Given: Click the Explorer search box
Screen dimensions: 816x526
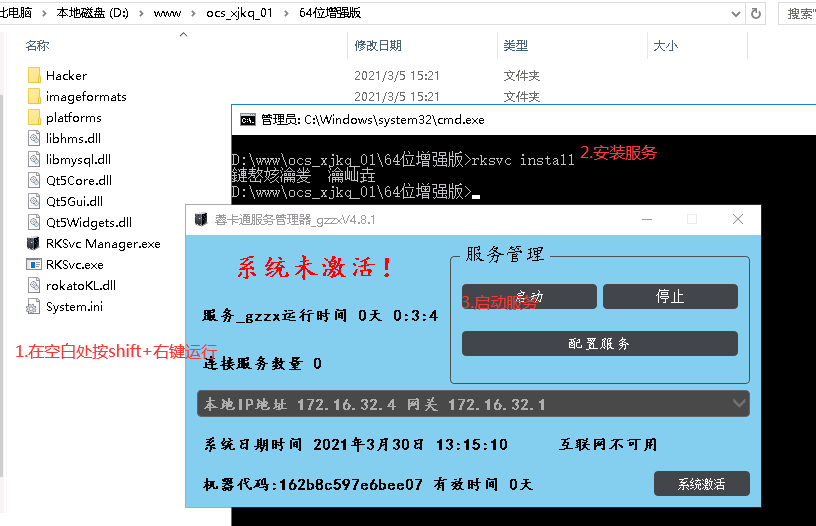Looking at the screenshot, I should pos(797,14).
